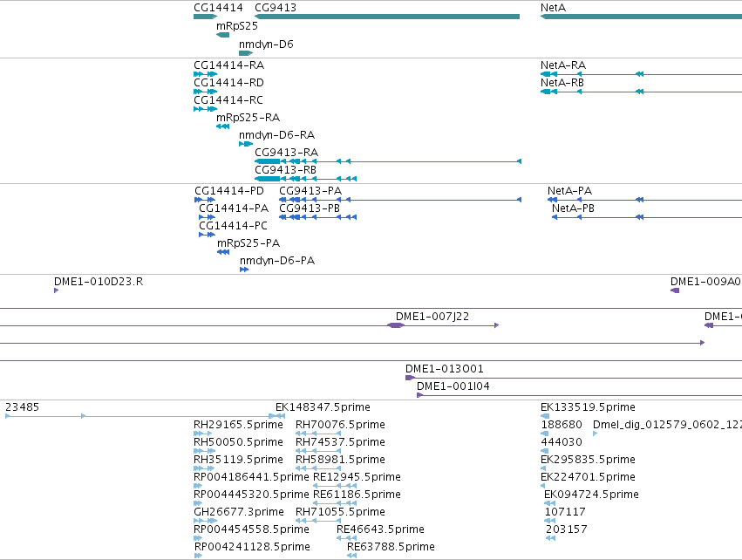Select the CG14414 gene label
Screen dimensions: 742x560
218,8
